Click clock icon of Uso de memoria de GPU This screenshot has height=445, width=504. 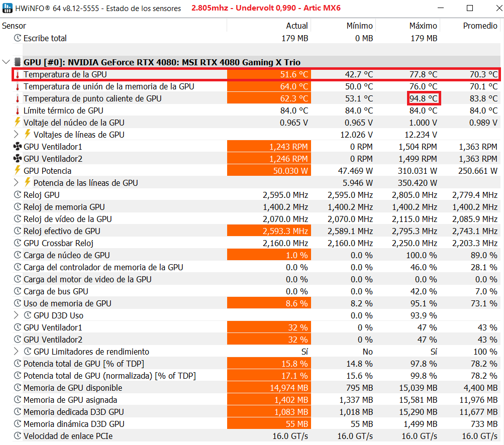tap(18, 303)
